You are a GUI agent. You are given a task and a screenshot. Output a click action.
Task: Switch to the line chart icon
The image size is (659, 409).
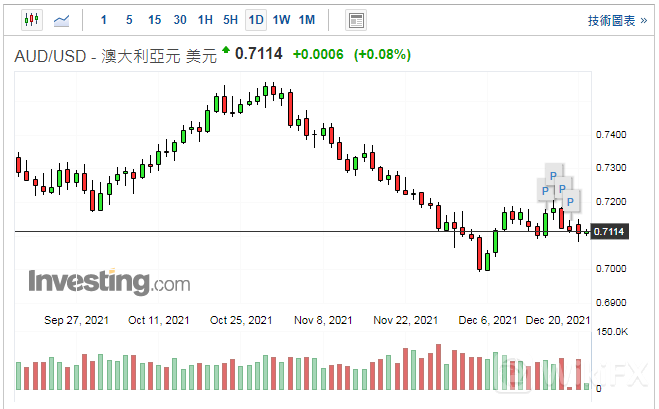(x=62, y=19)
